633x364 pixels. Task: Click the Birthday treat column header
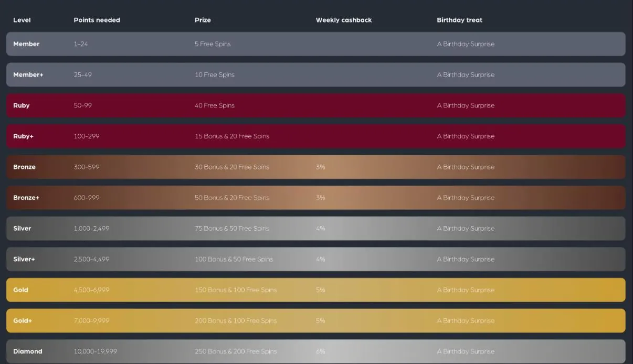[459, 20]
